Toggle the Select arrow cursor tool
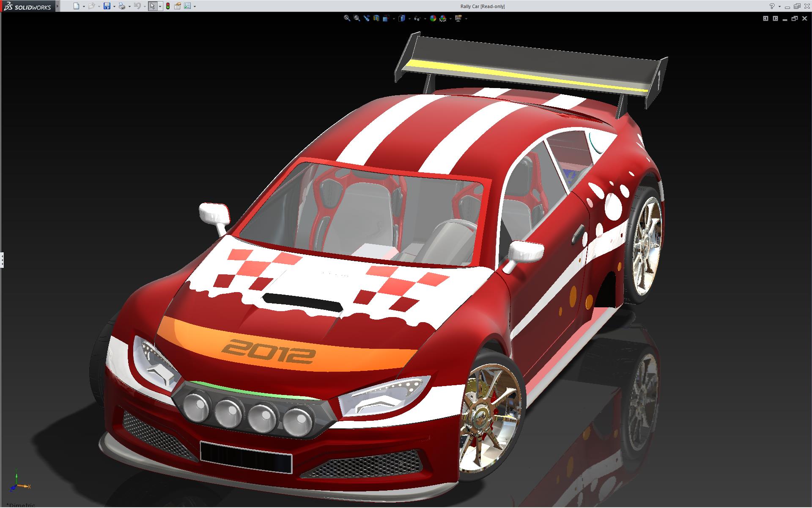This screenshot has width=812, height=508. click(x=152, y=6)
